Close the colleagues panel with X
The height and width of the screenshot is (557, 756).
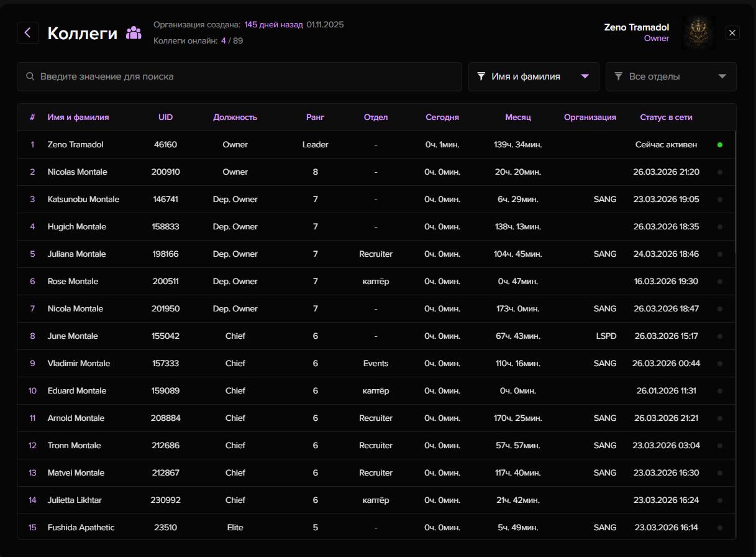coord(733,33)
